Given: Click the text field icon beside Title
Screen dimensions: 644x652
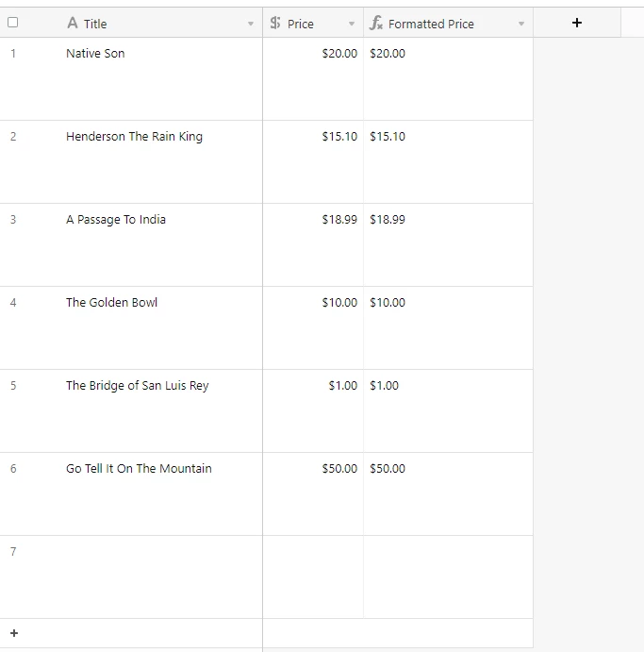Looking at the screenshot, I should 73,23.
